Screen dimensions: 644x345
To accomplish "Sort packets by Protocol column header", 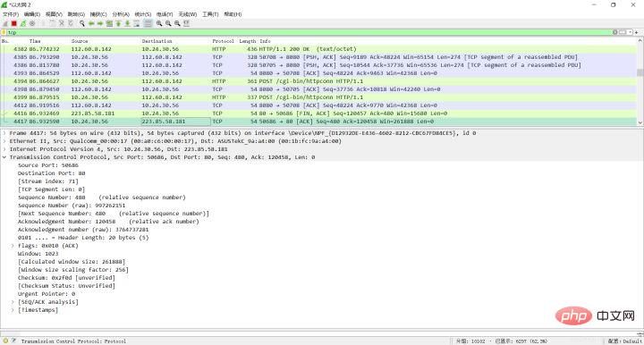I will click(224, 41).
